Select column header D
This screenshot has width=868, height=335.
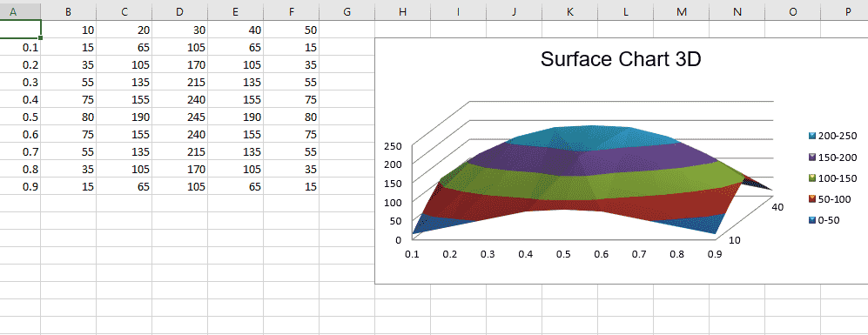point(179,10)
